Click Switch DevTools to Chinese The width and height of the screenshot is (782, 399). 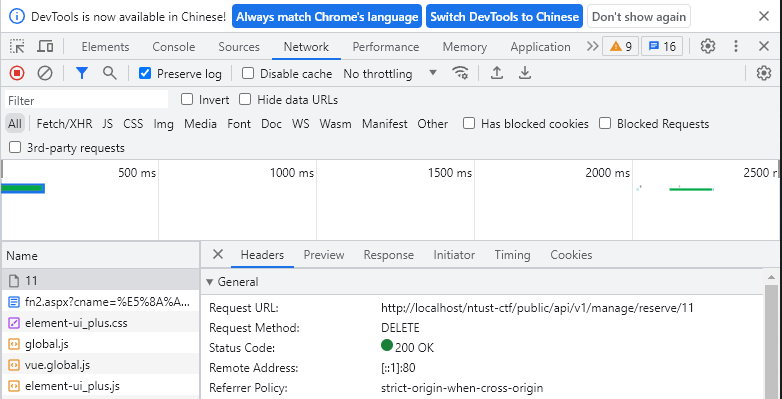point(504,16)
